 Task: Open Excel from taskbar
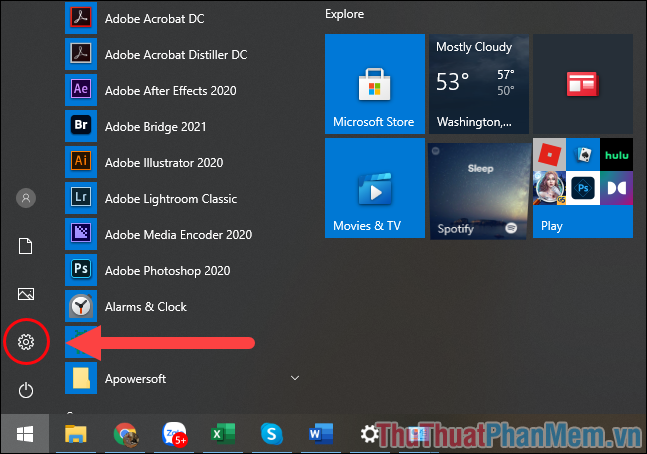[223, 434]
